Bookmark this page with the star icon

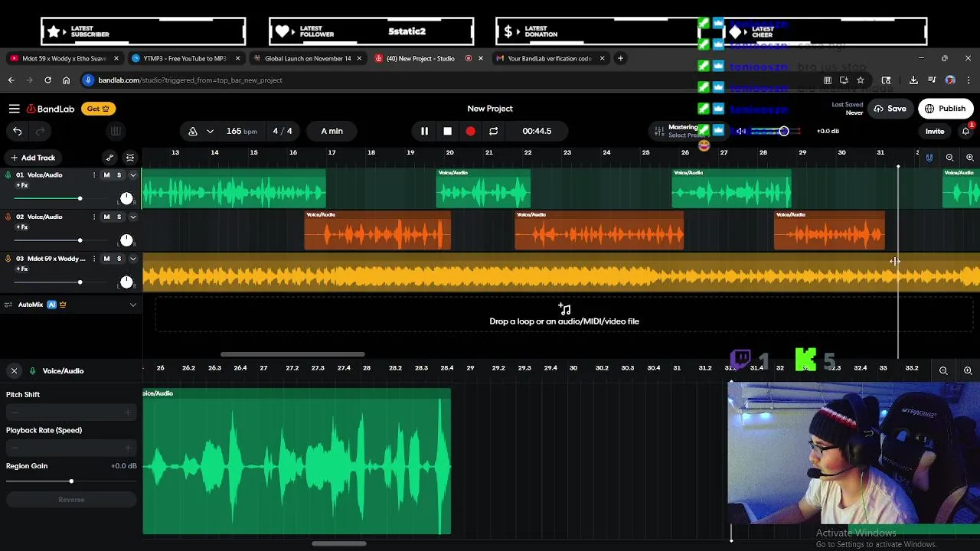[861, 80]
